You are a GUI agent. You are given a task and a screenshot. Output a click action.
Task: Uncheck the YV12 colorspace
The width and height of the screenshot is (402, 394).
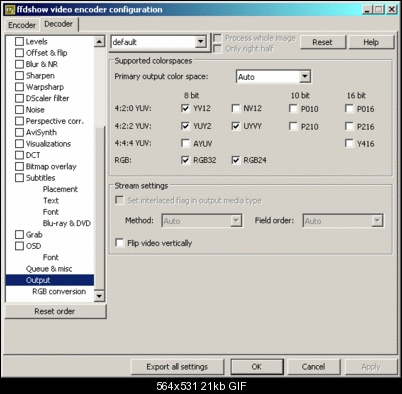pos(185,109)
